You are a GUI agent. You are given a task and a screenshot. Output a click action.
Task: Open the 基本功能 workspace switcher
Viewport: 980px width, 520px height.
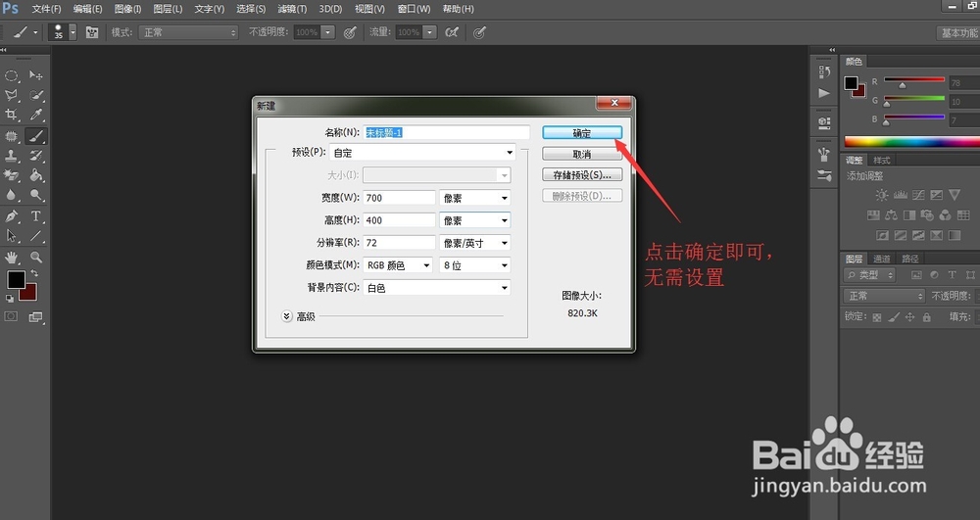pos(958,32)
